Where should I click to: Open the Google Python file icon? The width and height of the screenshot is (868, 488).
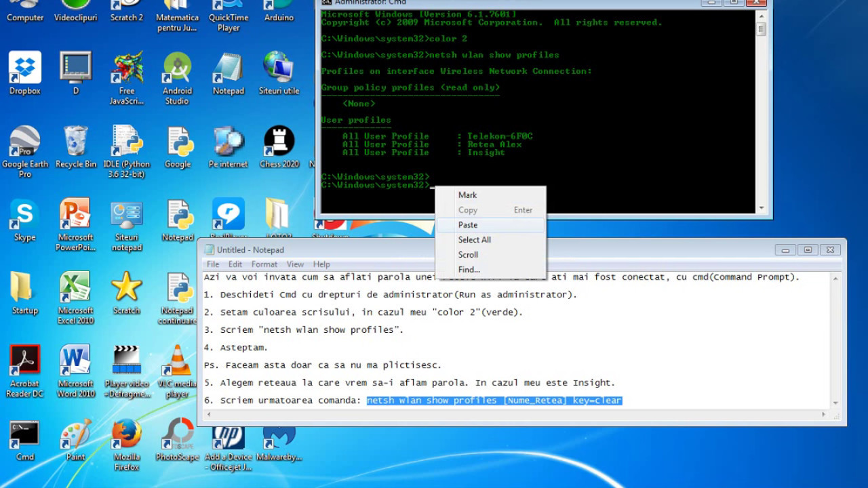[x=178, y=146]
